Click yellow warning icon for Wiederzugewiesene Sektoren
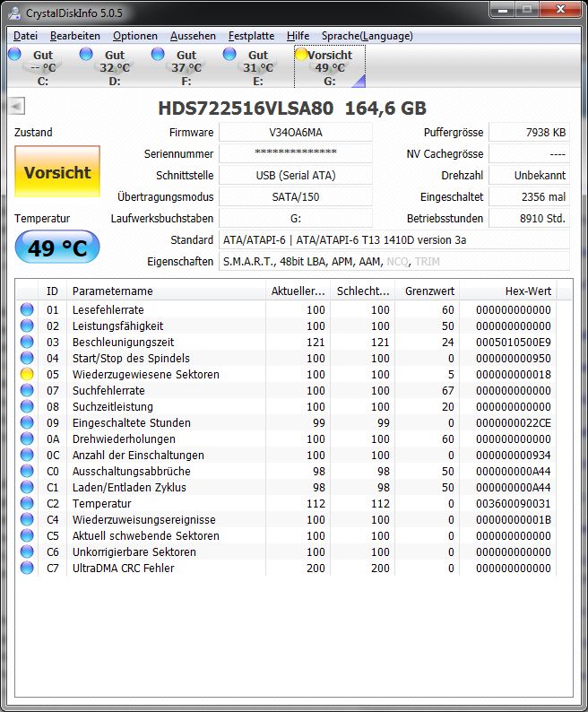Image resolution: width=588 pixels, height=712 pixels. click(27, 374)
